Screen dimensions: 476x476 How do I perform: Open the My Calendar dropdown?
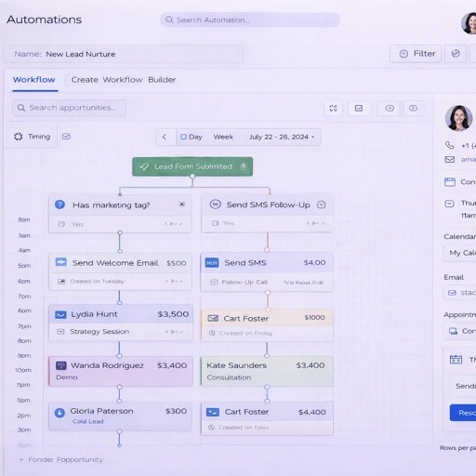click(460, 253)
